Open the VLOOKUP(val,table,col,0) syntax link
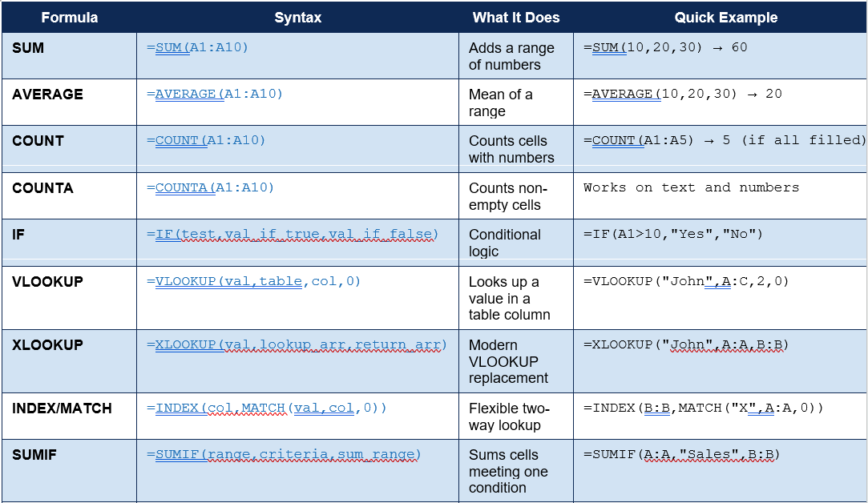The height and width of the screenshot is (503, 868). pyautogui.click(x=253, y=281)
